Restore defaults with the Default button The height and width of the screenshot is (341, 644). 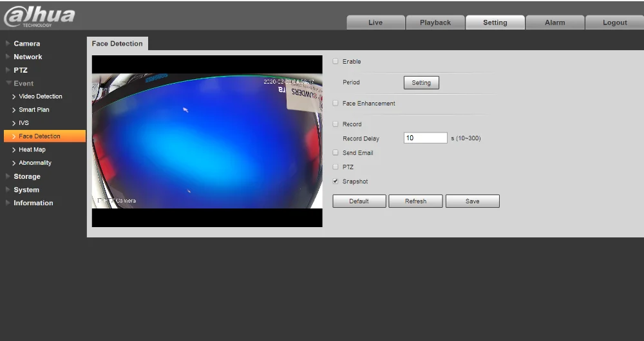point(359,201)
